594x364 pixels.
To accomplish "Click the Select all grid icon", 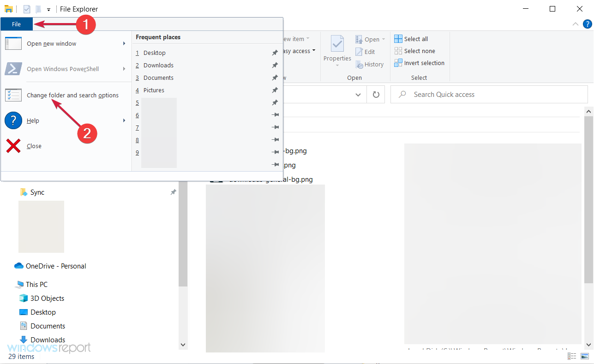I will pyautogui.click(x=398, y=39).
